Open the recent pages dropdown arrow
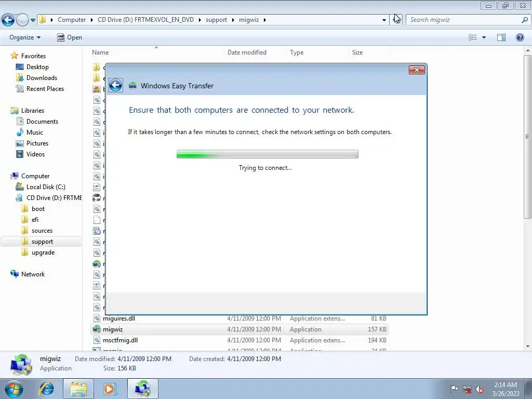Viewport: 532px width, 399px height. (x=33, y=20)
